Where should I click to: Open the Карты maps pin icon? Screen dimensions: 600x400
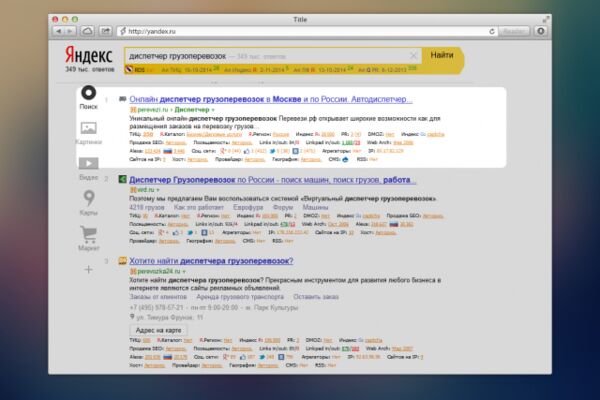click(89, 198)
